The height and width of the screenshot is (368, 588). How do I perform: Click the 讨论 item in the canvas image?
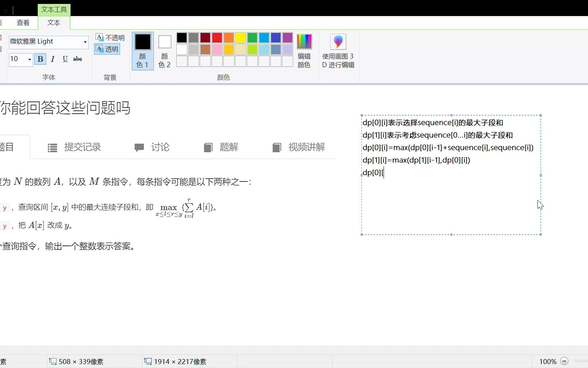click(x=161, y=147)
